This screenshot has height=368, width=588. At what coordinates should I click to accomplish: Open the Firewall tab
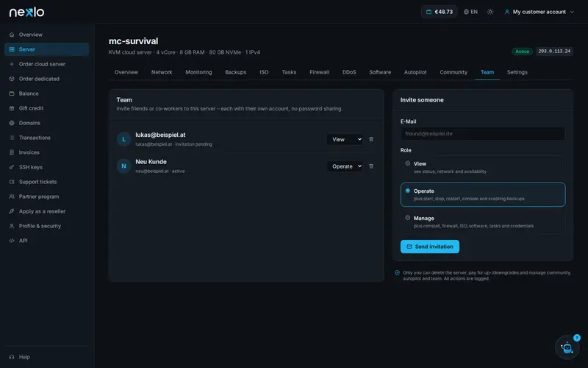pos(320,72)
